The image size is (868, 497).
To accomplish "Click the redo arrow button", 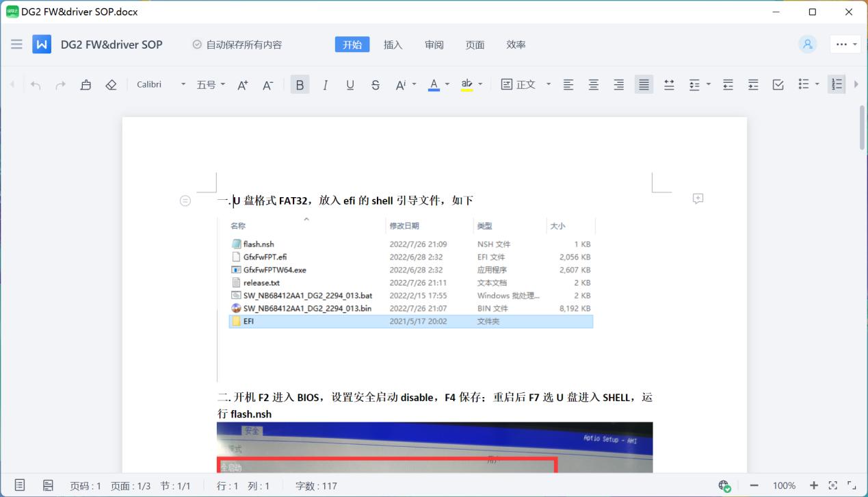I will (60, 84).
